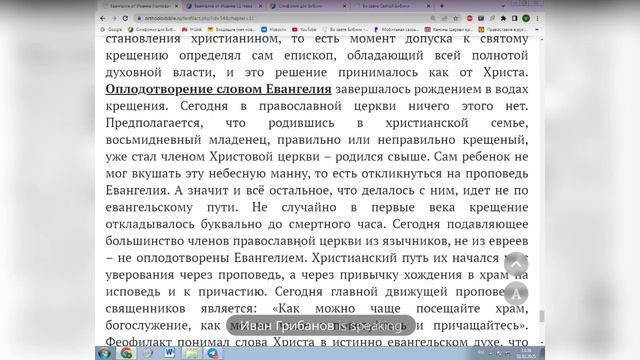The image size is (640, 360).
Task: Close the first browser tab
Action: pos(176,6)
